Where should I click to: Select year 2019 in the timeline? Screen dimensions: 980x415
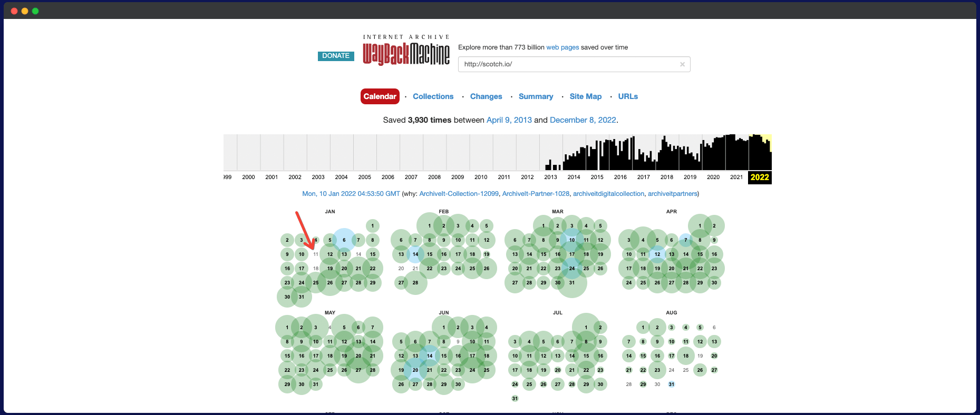coord(690,177)
